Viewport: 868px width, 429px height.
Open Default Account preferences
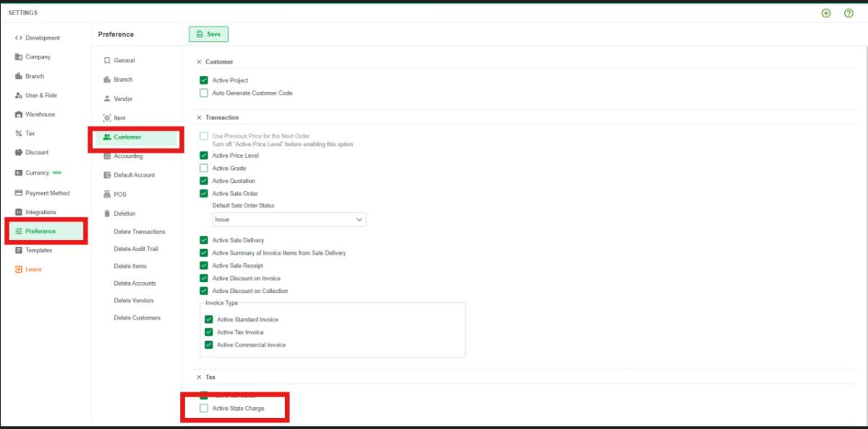(x=136, y=175)
